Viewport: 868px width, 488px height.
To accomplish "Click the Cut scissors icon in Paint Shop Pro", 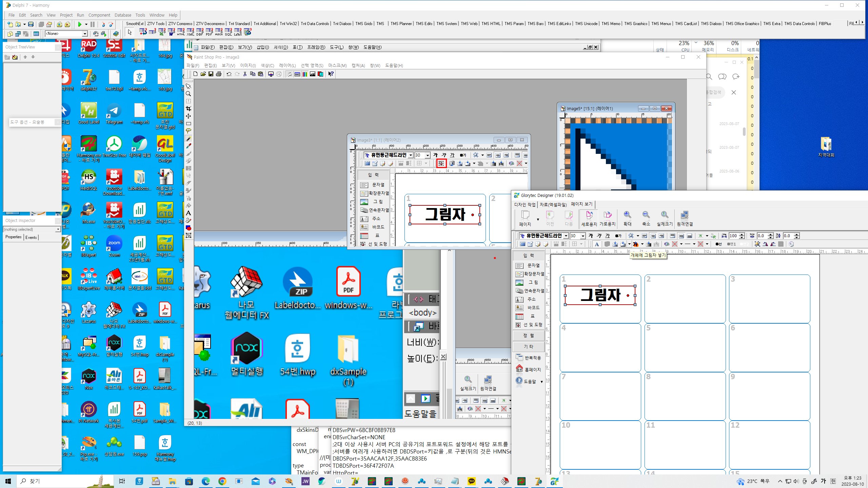I will pos(245,74).
